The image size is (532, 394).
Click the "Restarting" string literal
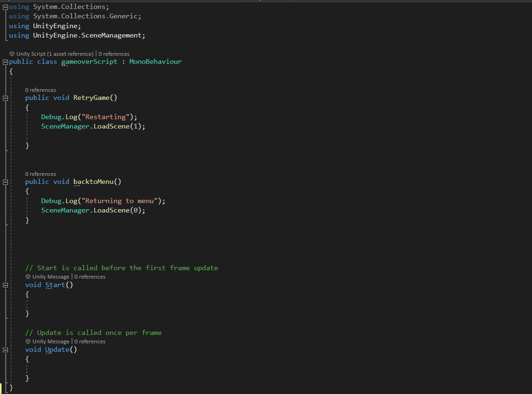tap(105, 117)
